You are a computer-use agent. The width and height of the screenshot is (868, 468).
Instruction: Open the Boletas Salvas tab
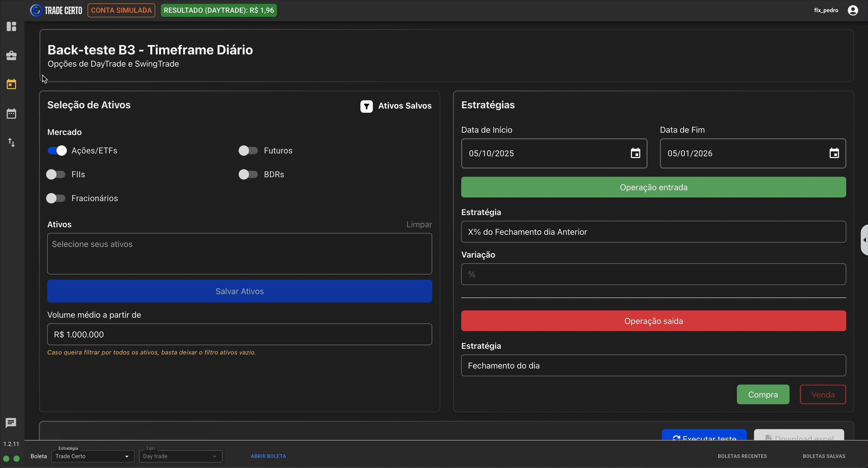pyautogui.click(x=823, y=456)
